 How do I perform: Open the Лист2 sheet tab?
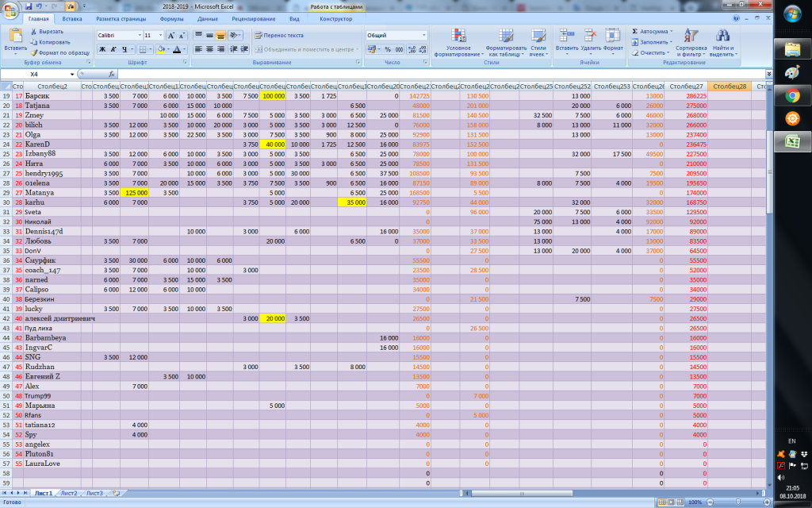click(x=70, y=493)
